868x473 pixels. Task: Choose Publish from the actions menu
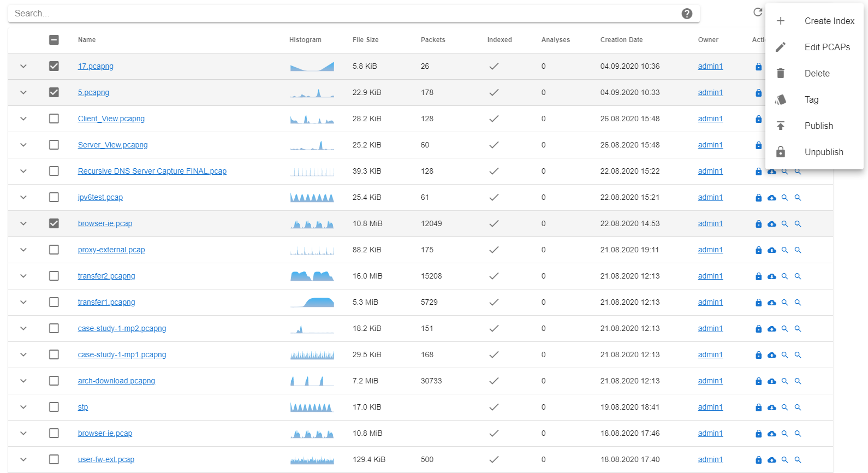click(x=815, y=126)
